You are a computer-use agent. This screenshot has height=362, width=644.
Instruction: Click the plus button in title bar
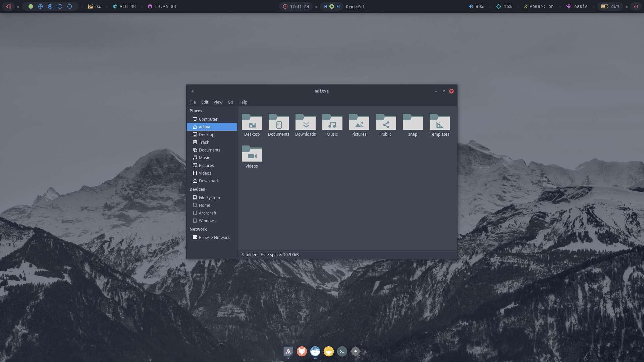(192, 91)
